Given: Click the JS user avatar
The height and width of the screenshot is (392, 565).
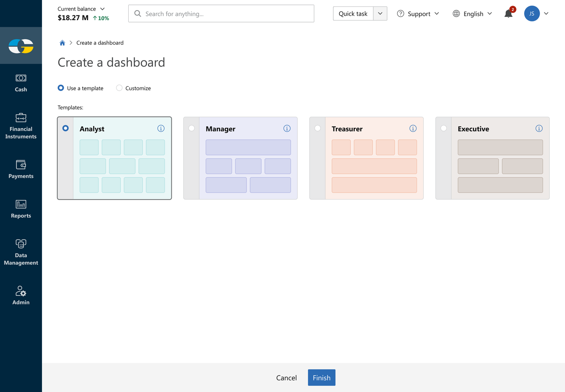Looking at the screenshot, I should point(532,14).
